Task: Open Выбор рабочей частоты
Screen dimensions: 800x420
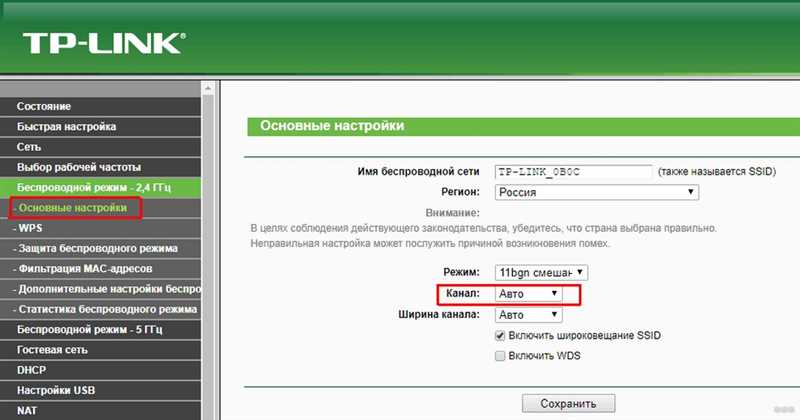Action: pos(101,167)
